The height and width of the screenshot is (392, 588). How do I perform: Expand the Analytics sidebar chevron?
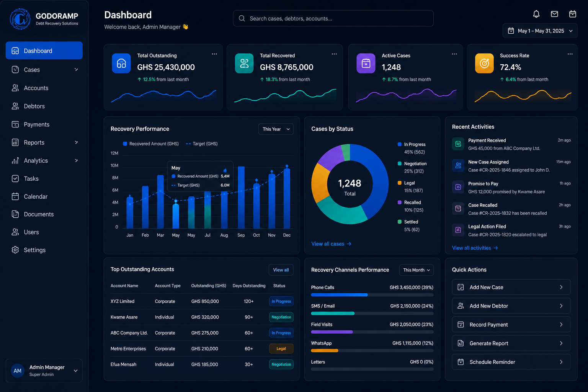point(76,160)
